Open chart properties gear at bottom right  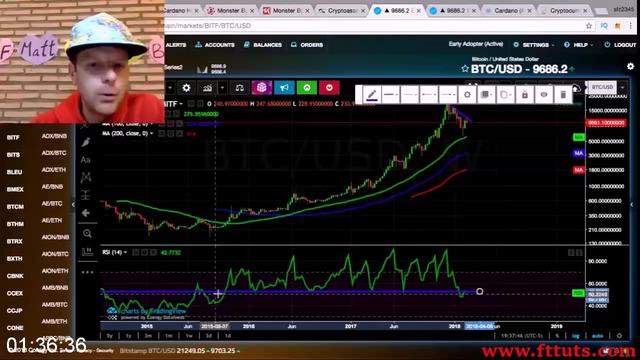click(x=619, y=336)
